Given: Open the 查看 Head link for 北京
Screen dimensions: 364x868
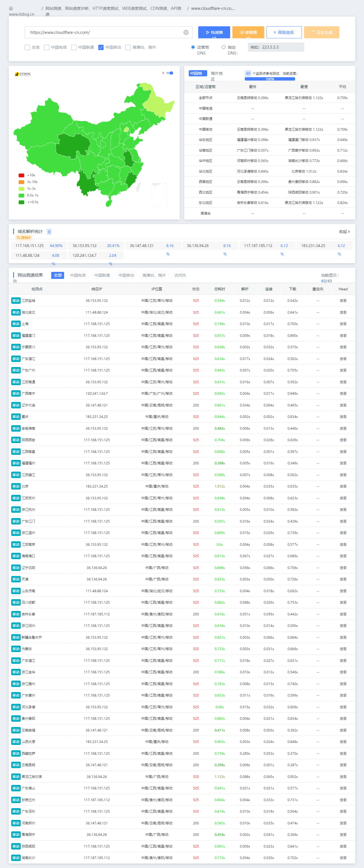Looking at the screenshot, I should tap(343, 486).
